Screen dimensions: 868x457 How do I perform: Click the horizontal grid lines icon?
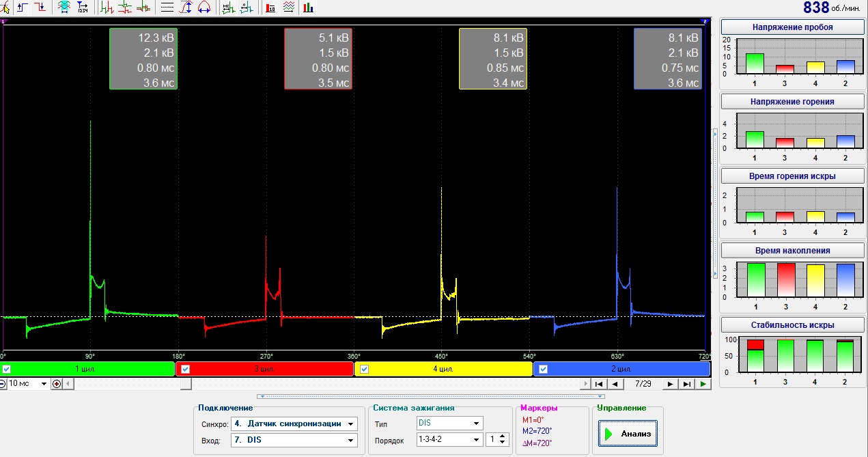[167, 8]
